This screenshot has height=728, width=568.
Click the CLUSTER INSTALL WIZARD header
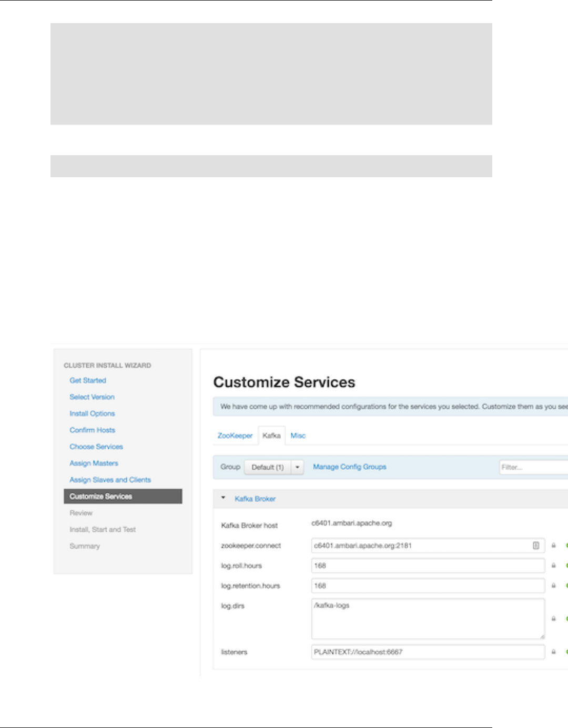coord(107,365)
